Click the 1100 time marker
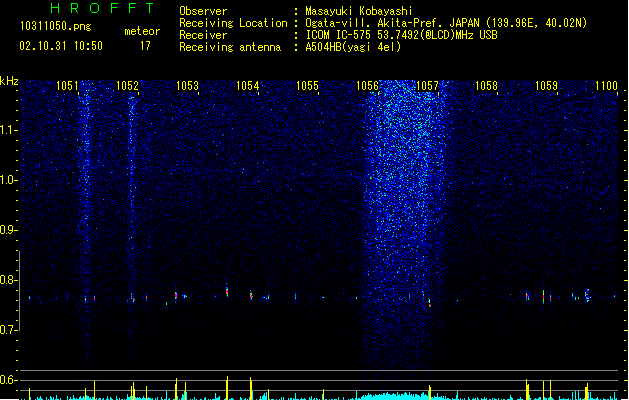The image size is (629, 400). tap(606, 86)
